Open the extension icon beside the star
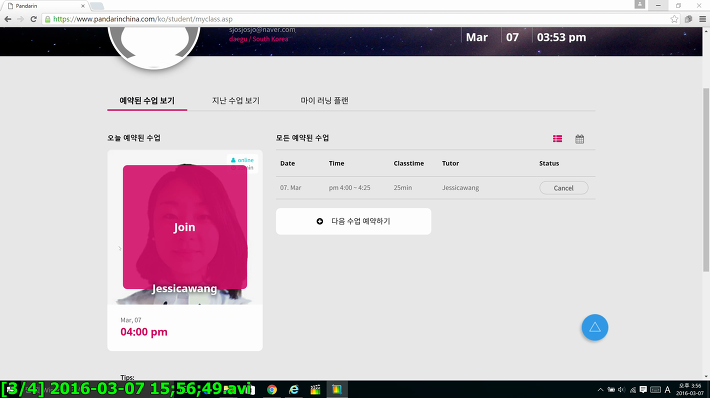 [x=688, y=19]
